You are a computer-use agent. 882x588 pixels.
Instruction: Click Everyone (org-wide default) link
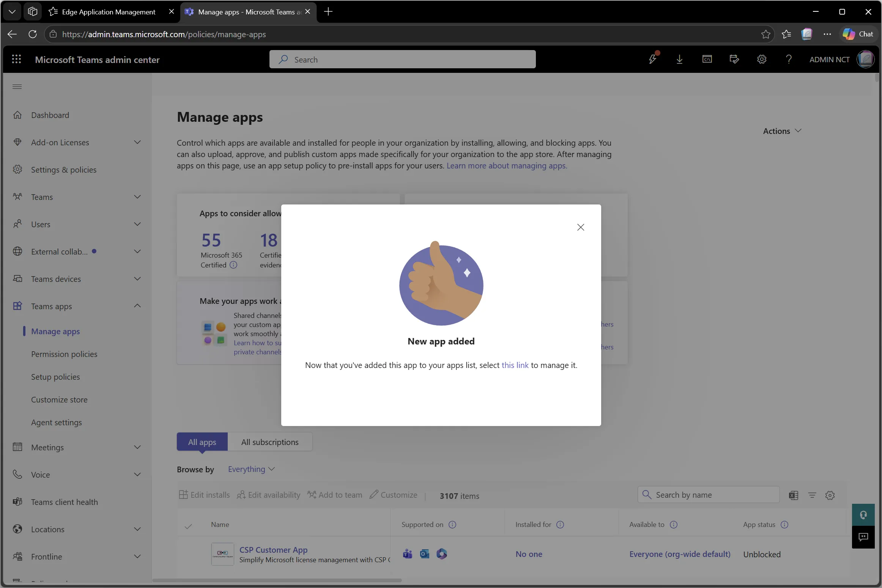[x=680, y=554]
